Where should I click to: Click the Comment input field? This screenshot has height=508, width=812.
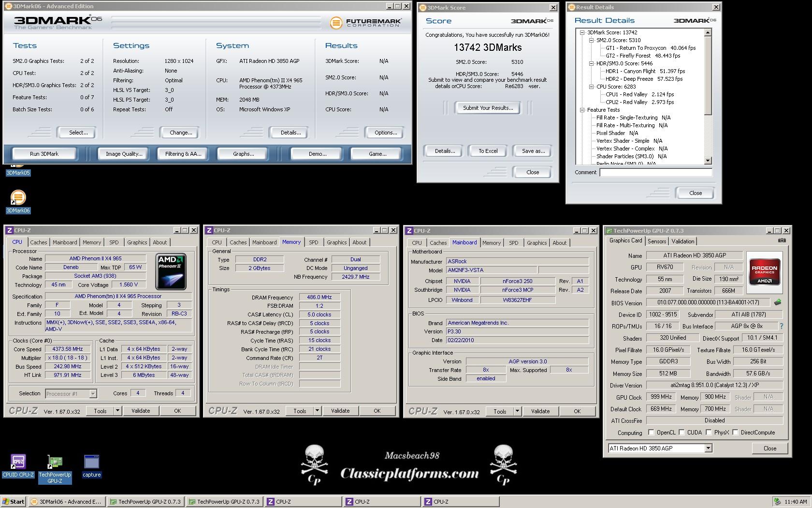(656, 172)
